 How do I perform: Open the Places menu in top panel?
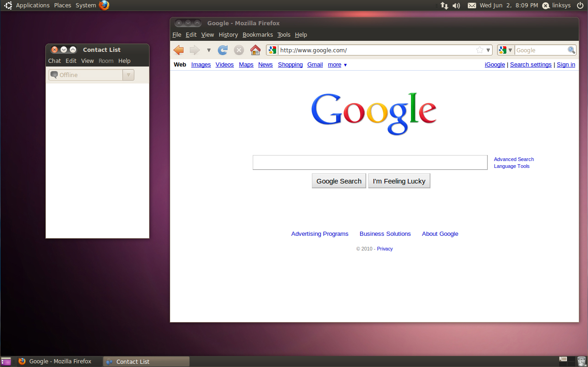[x=62, y=6]
